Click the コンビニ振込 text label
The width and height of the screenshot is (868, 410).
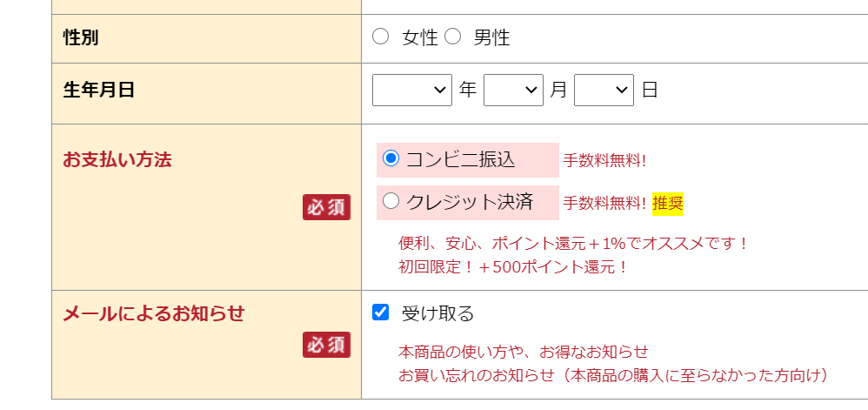[461, 159]
